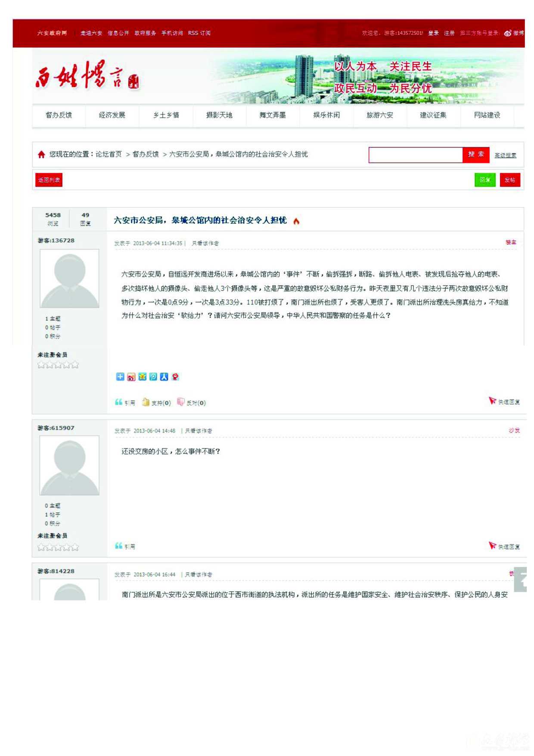Focus the forum search input field
This screenshot has width=534, height=756.
coord(416,155)
